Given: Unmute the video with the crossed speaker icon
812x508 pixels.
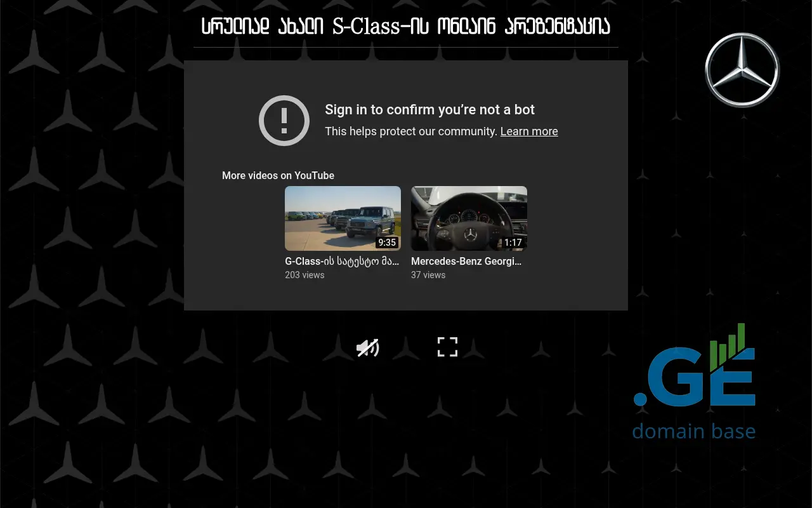Looking at the screenshot, I should (x=367, y=347).
